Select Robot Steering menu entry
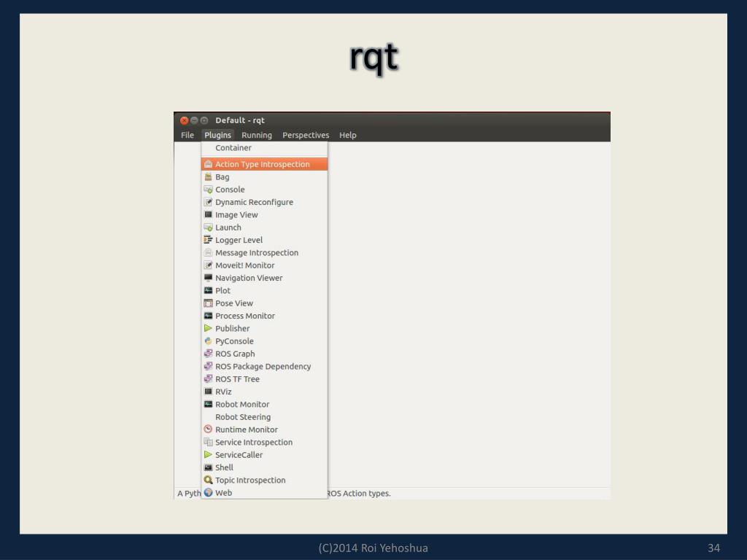This screenshot has width=747, height=560. (243, 417)
